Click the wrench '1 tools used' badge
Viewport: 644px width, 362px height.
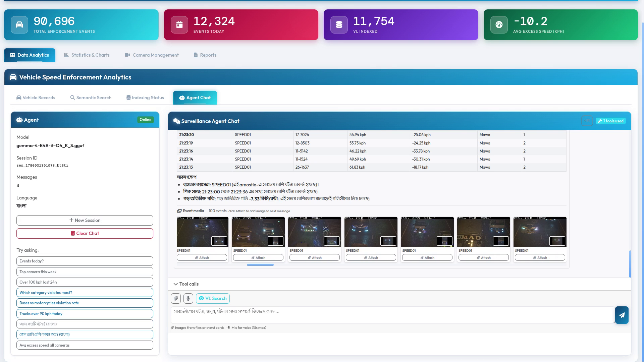click(x=610, y=121)
